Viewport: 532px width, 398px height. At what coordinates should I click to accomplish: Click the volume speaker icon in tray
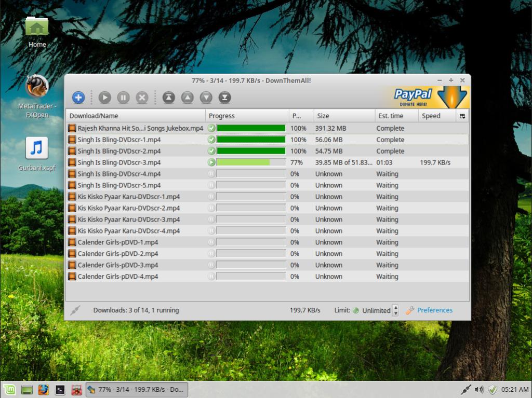[478, 389]
